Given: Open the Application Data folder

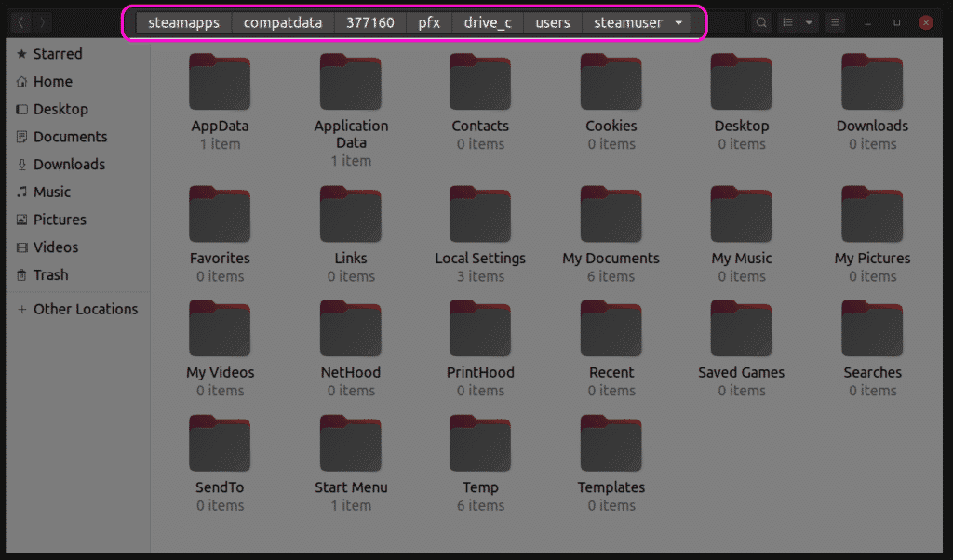Looking at the screenshot, I should (351, 82).
